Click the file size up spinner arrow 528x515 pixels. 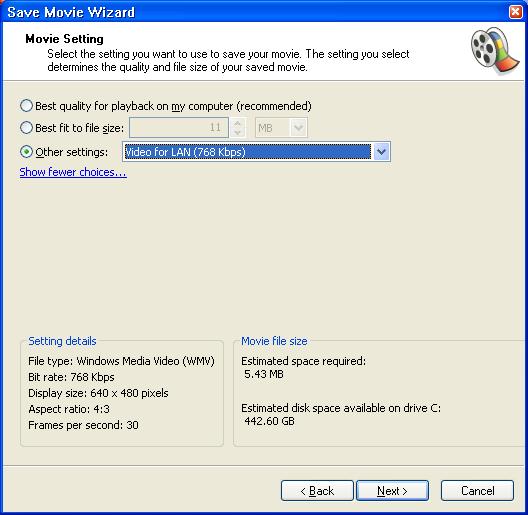tap(237, 123)
